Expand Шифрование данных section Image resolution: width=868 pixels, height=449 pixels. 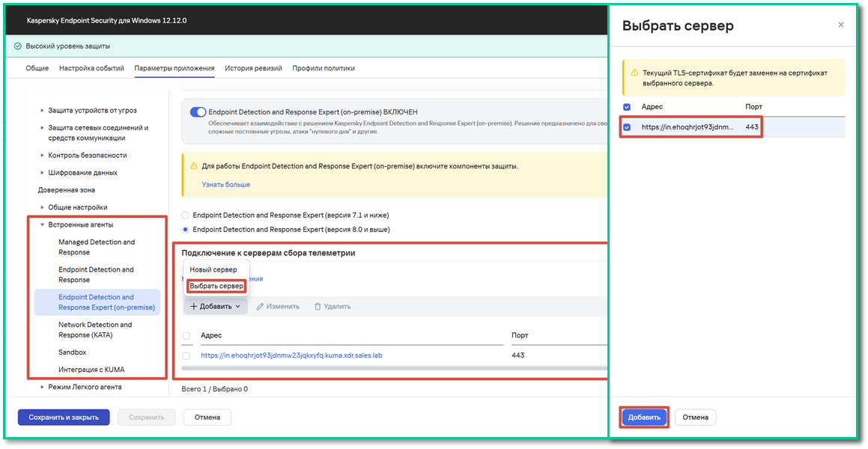click(42, 173)
